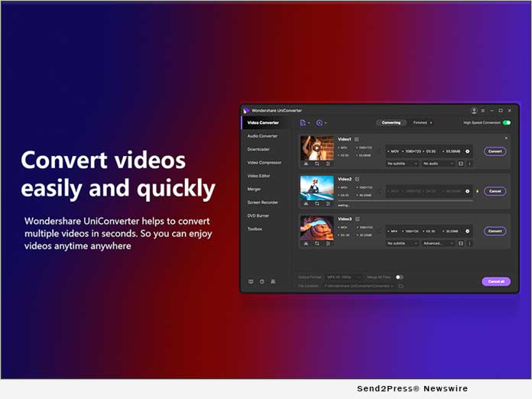Open settings gear for Video1 output

click(x=468, y=151)
